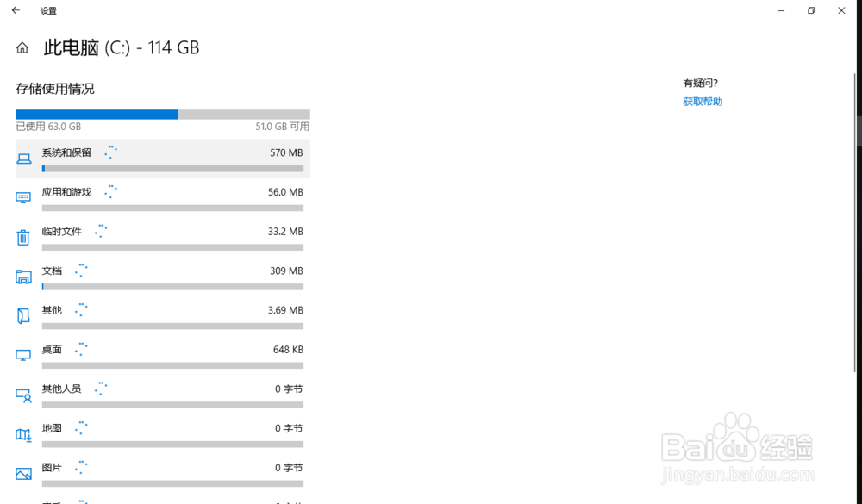Click the overall storage usage bar
The width and height of the screenshot is (862, 504).
pyautogui.click(x=162, y=114)
